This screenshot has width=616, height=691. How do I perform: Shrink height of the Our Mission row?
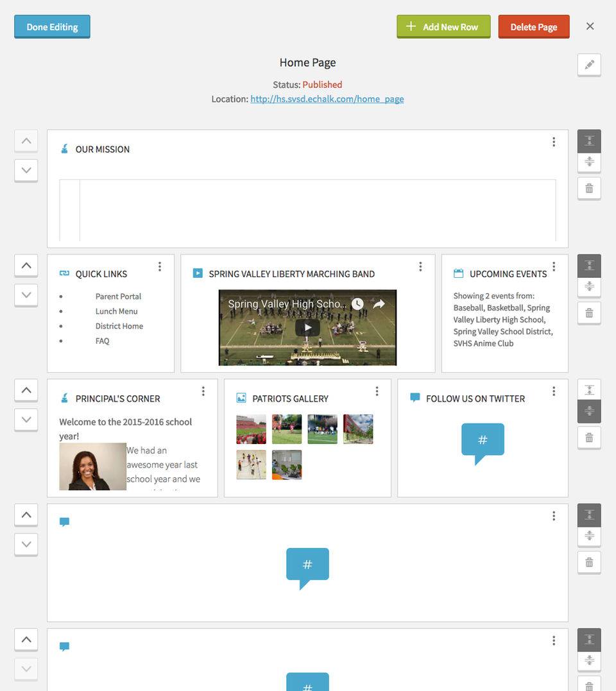589,162
